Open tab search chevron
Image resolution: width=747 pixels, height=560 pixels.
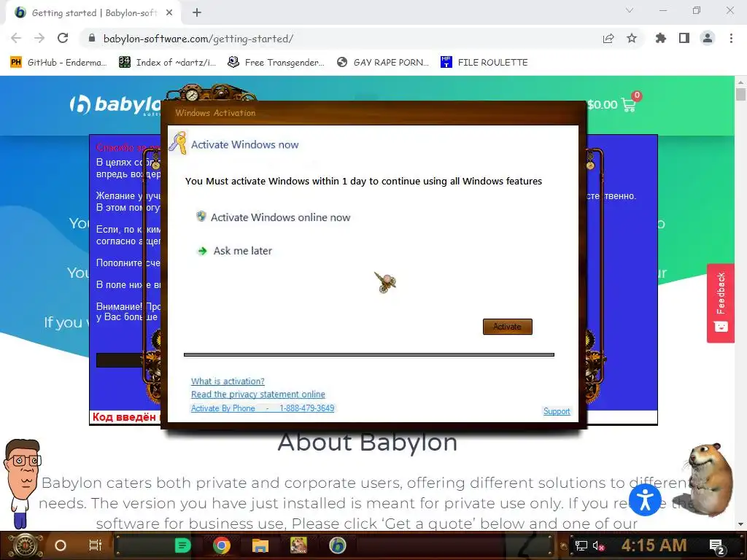pos(630,10)
